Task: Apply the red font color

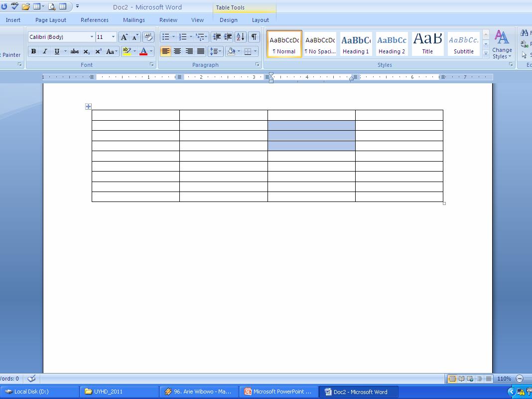Action: (143, 51)
